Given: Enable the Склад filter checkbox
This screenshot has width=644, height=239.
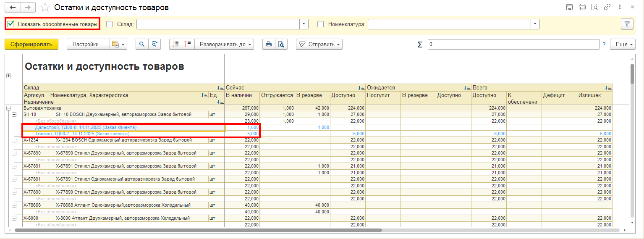Looking at the screenshot, I should [110, 24].
